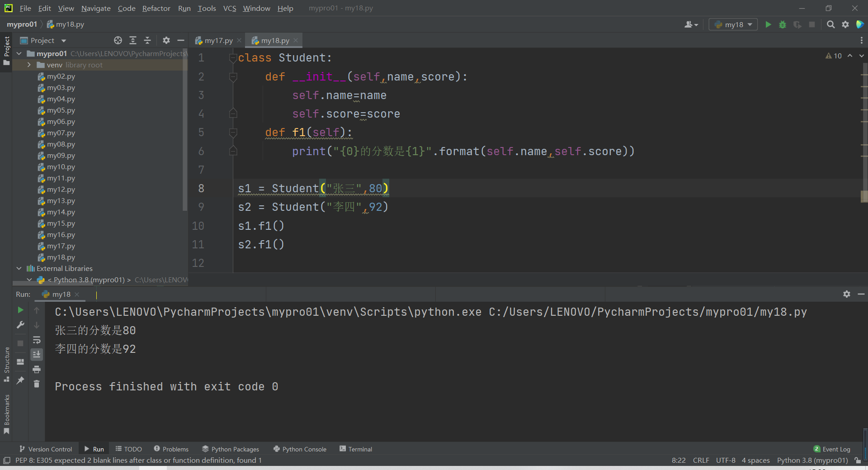Close the my17.py editor tab

[x=239, y=40]
